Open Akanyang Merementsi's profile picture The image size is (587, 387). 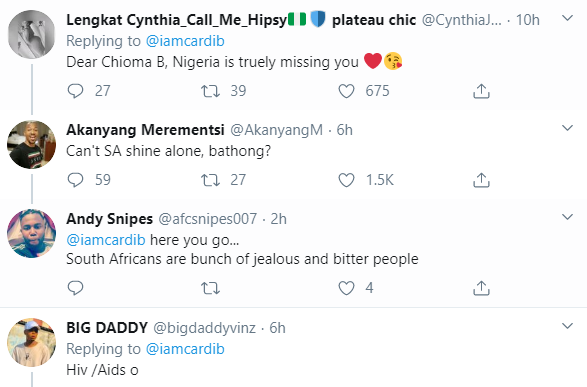(31, 144)
